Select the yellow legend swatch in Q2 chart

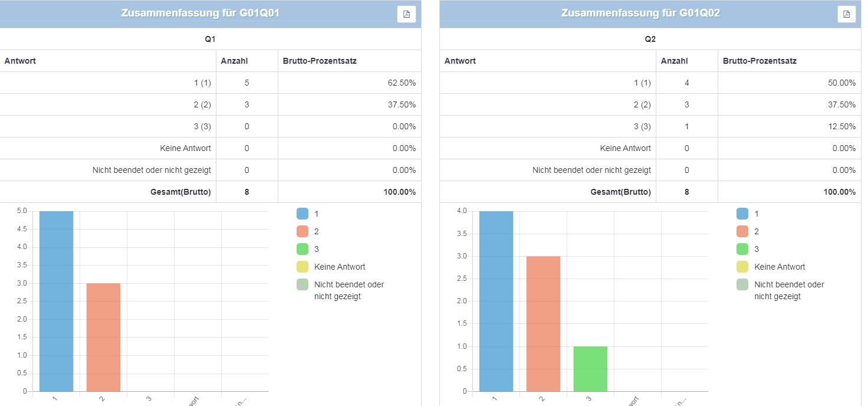coord(742,267)
